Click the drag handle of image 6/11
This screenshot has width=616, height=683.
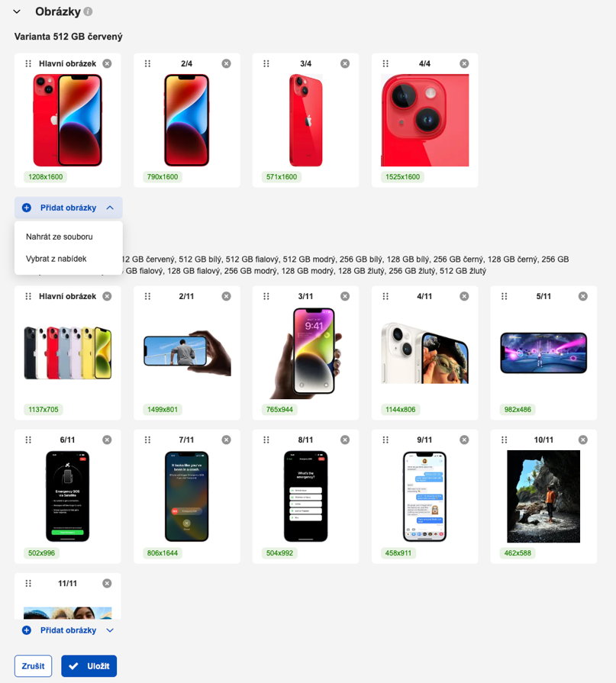pyautogui.click(x=28, y=440)
